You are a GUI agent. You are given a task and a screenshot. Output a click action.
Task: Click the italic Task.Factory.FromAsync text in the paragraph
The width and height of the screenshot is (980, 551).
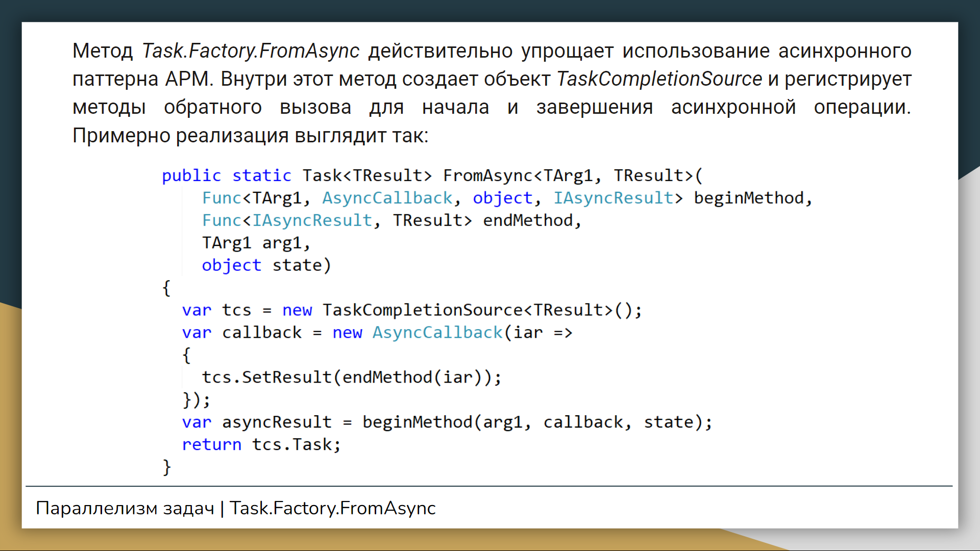click(x=251, y=51)
